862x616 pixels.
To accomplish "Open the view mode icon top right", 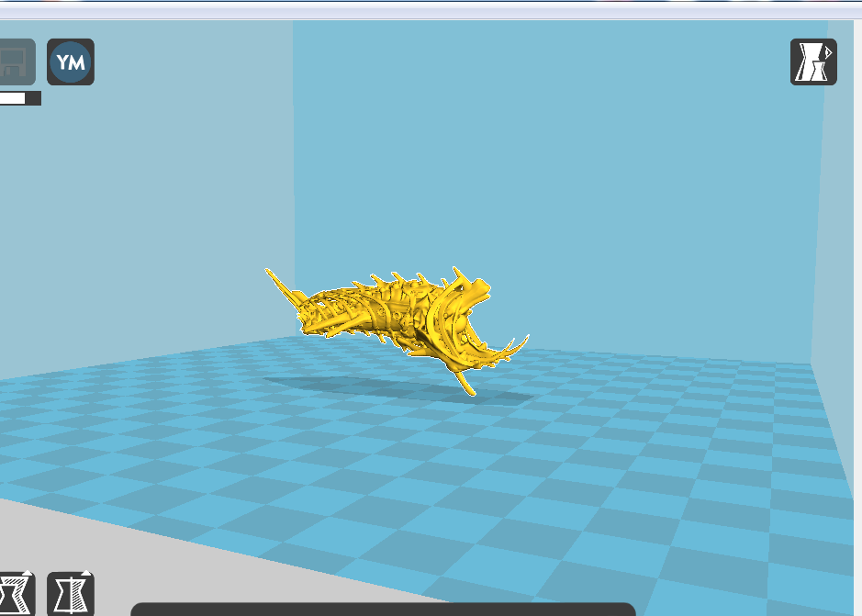I will [x=813, y=62].
